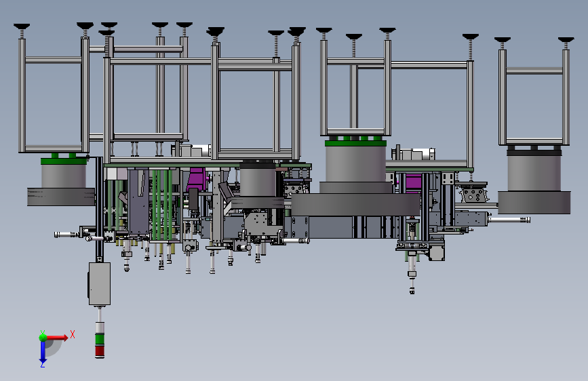Select the wide gray base under the black-capped cylinder
Image resolution: width=588 pixels, height=381 pixels.
534,203
